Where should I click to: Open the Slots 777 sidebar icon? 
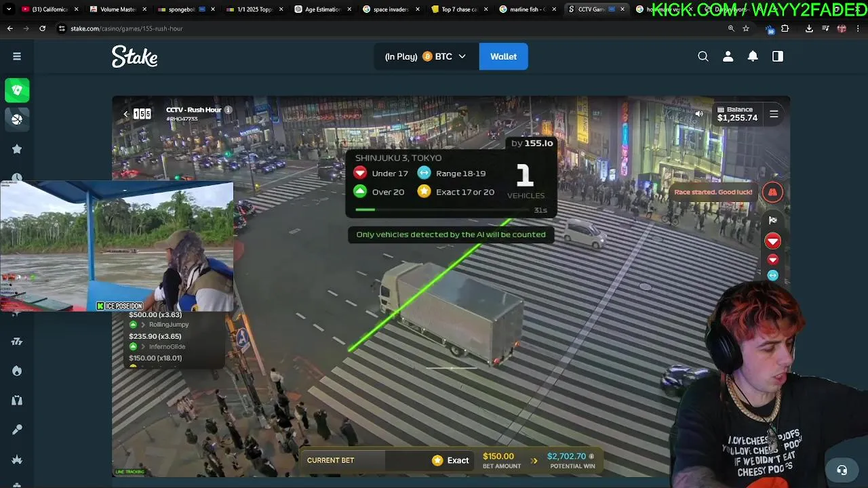(17, 342)
